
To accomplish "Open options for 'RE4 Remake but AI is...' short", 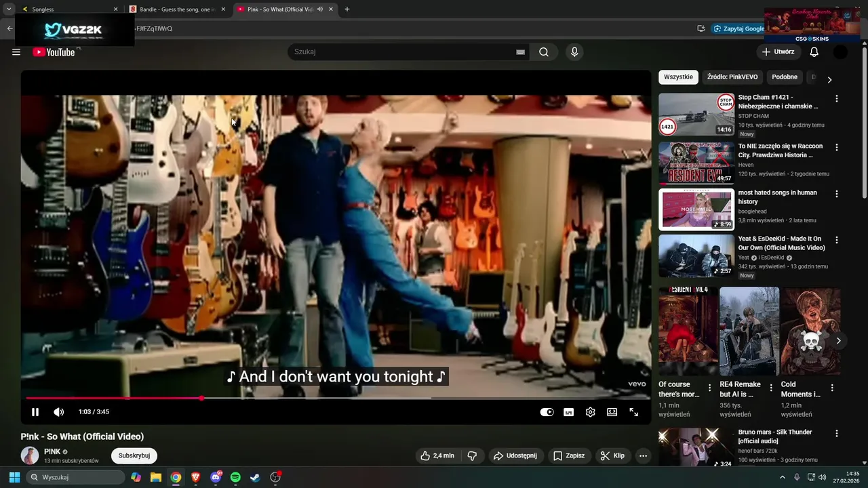I will pyautogui.click(x=771, y=388).
